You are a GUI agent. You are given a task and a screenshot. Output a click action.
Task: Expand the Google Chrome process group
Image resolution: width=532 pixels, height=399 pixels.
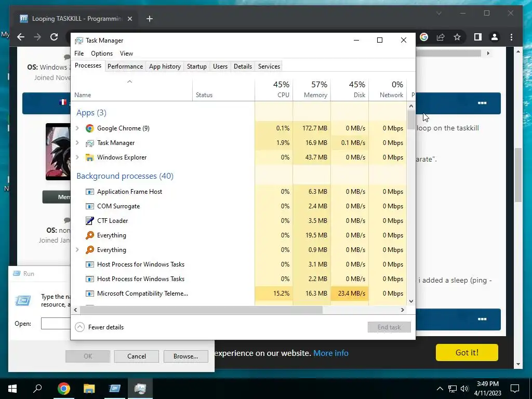tap(77, 128)
